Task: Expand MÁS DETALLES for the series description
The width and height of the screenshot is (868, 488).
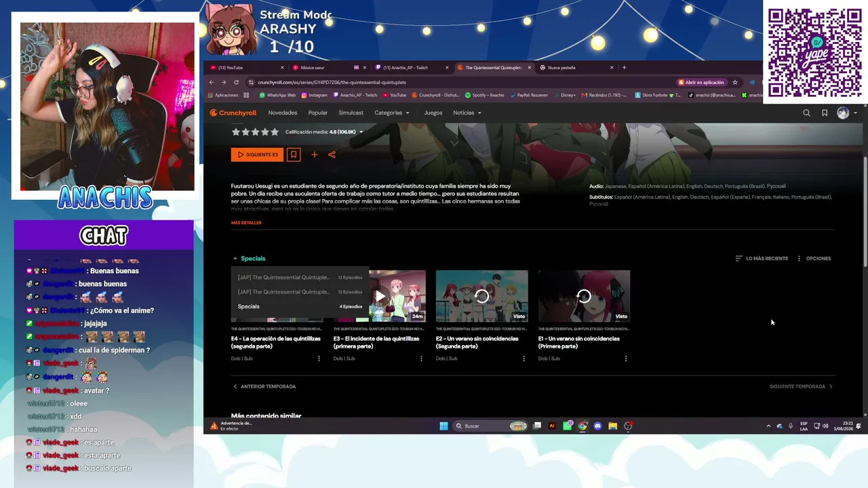Action: point(246,223)
